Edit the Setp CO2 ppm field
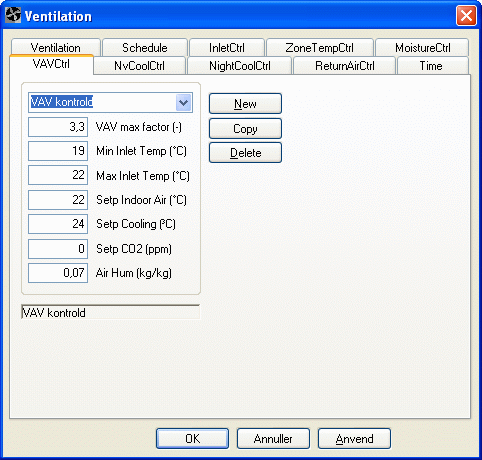This screenshot has width=482, height=460. pyautogui.click(x=58, y=249)
